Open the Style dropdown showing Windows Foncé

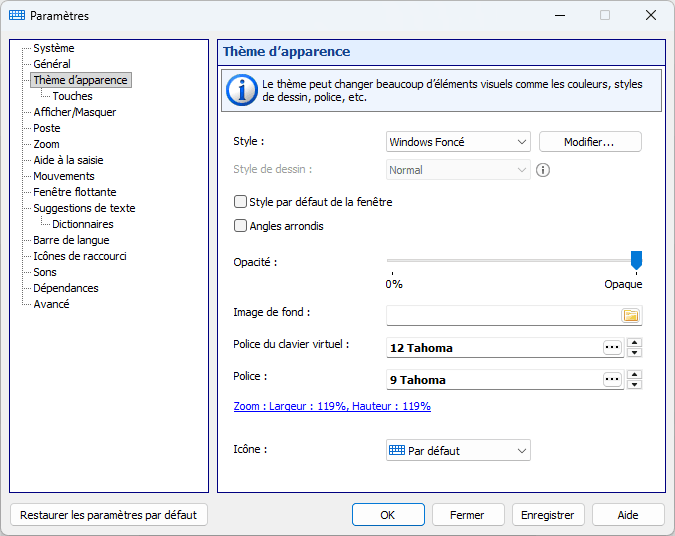(x=458, y=142)
